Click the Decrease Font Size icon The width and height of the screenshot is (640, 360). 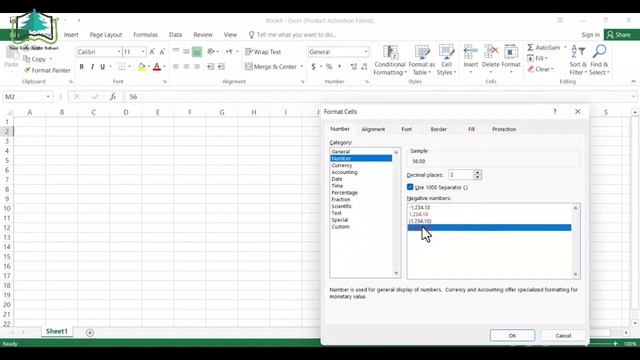(x=162, y=52)
